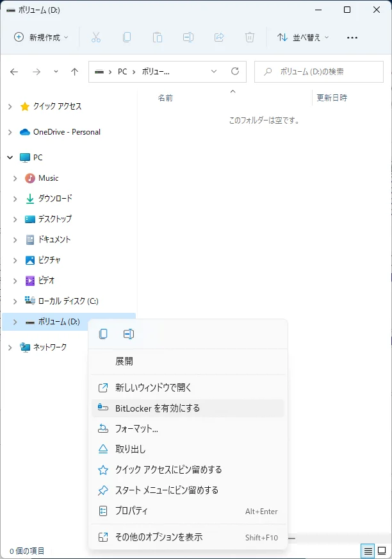Choose フォーマット... from context menu
Viewport: 392px width, 559px height.
tap(136, 429)
